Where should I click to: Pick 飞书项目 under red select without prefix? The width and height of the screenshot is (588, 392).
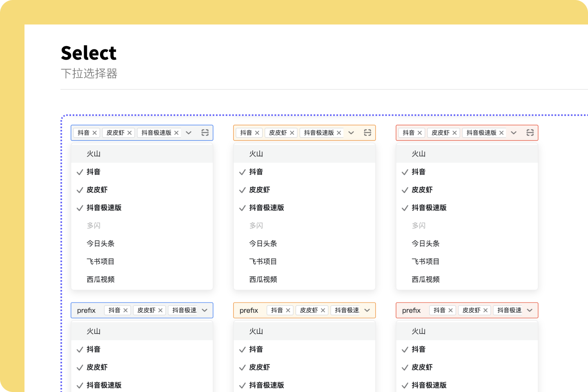coord(467,262)
